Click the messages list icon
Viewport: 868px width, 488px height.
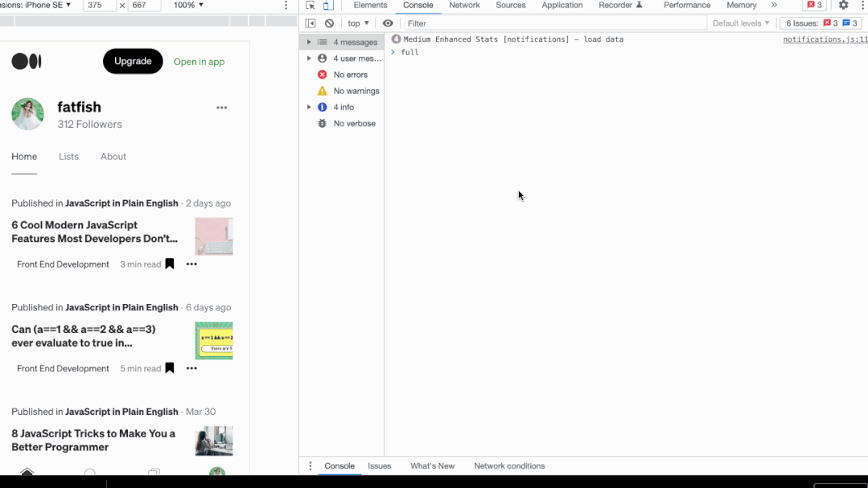click(322, 42)
